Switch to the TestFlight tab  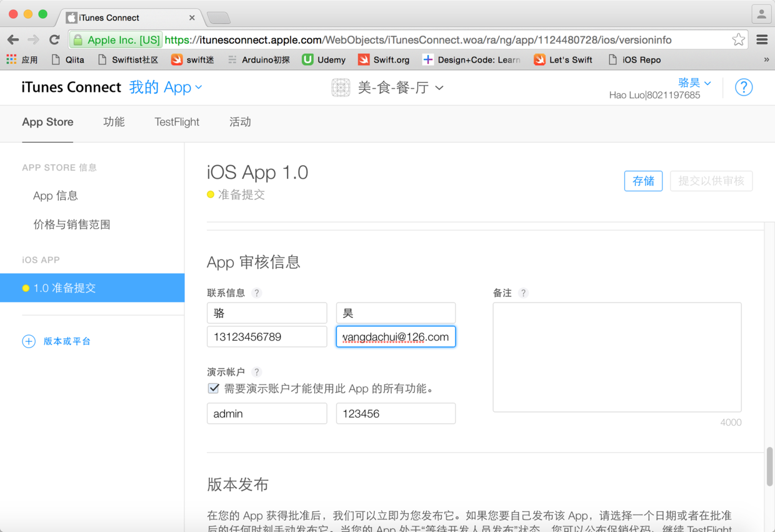(177, 122)
